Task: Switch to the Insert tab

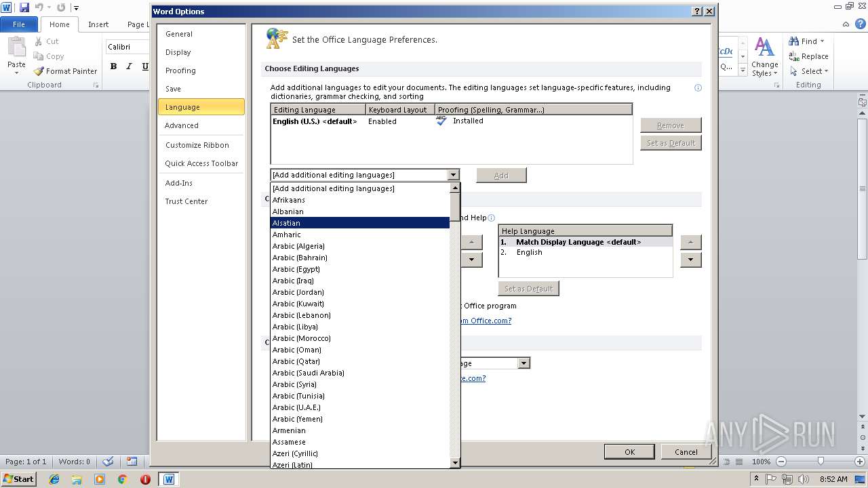Action: click(98, 24)
